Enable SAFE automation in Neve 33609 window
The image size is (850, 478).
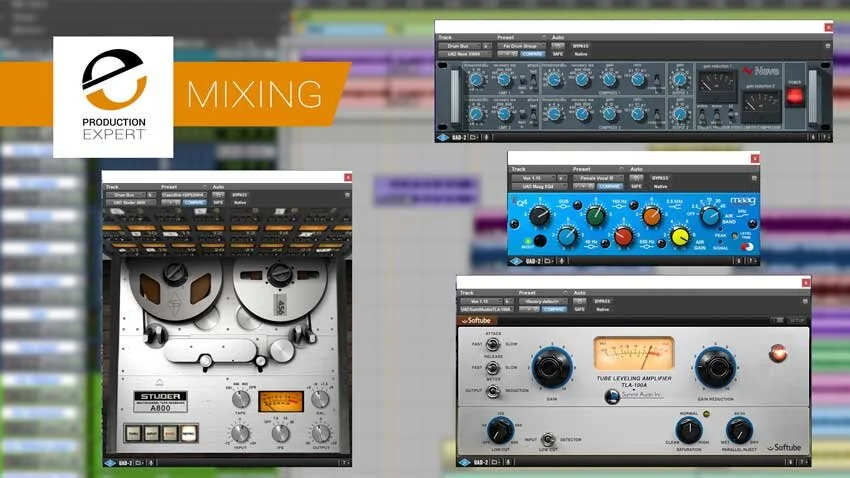click(x=558, y=54)
